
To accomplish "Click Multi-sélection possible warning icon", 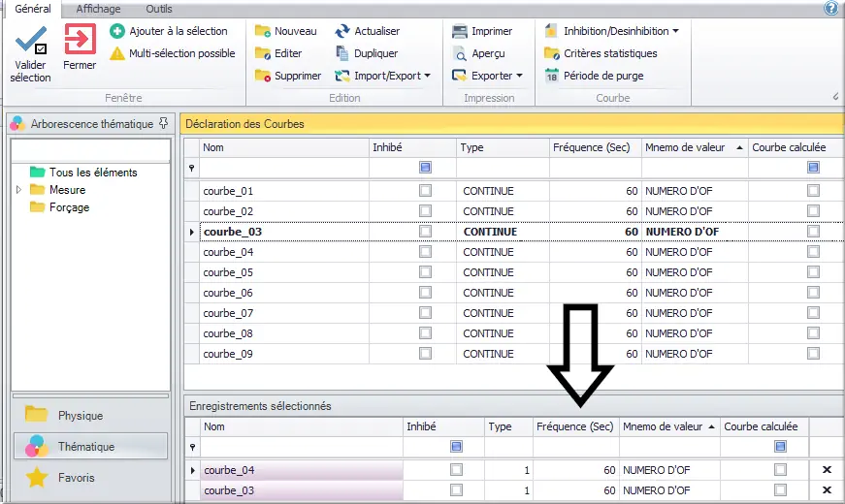I will click(117, 53).
